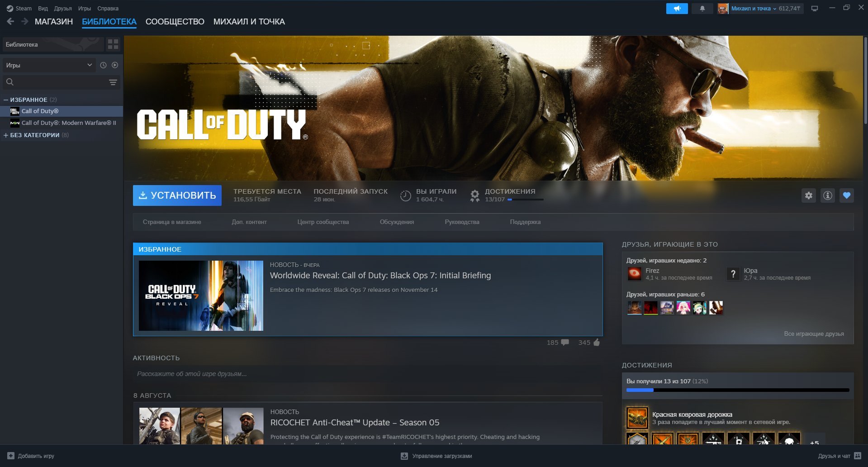Click the playtime clock icon
Image resolution: width=868 pixels, height=467 pixels.
coord(405,195)
